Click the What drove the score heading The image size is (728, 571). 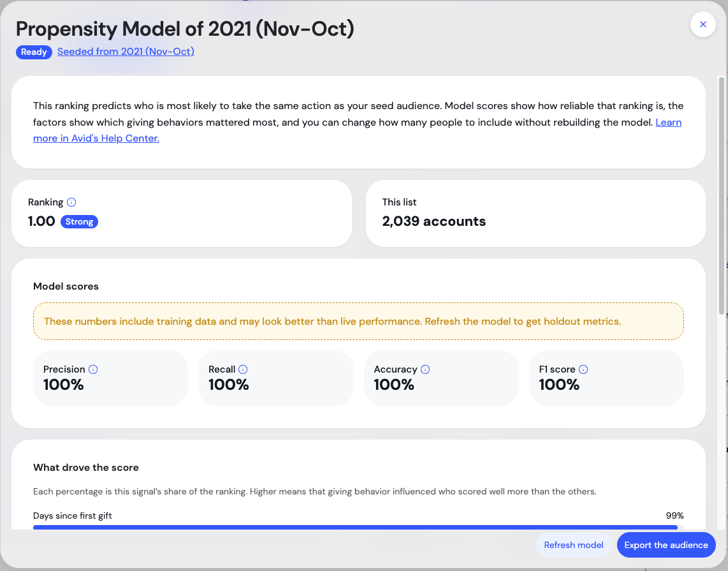click(86, 468)
